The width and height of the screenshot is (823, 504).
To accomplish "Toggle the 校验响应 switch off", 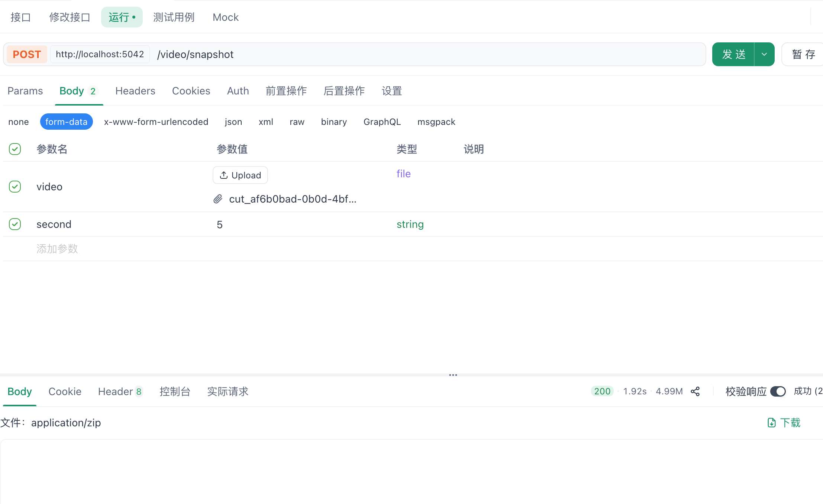I will click(778, 391).
